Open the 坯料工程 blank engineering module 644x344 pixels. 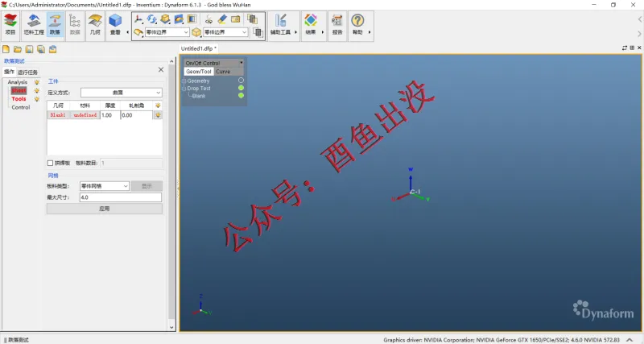pyautogui.click(x=34, y=25)
